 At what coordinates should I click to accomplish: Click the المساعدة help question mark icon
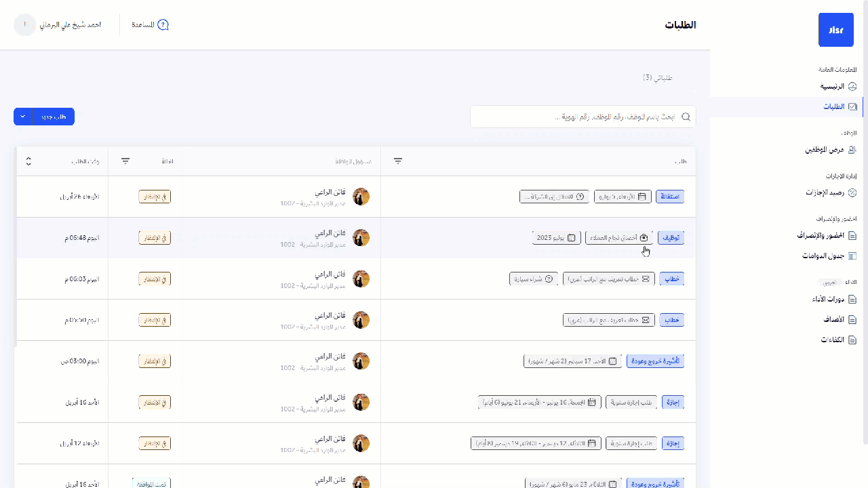163,25
